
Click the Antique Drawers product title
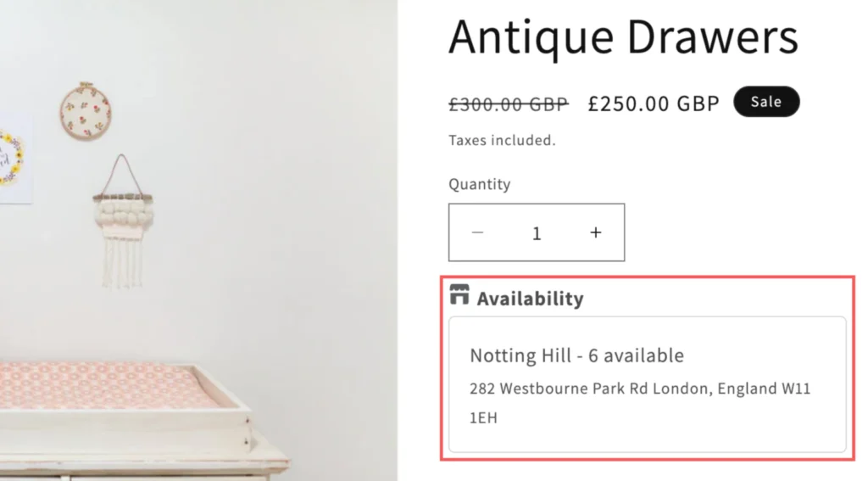click(x=623, y=37)
